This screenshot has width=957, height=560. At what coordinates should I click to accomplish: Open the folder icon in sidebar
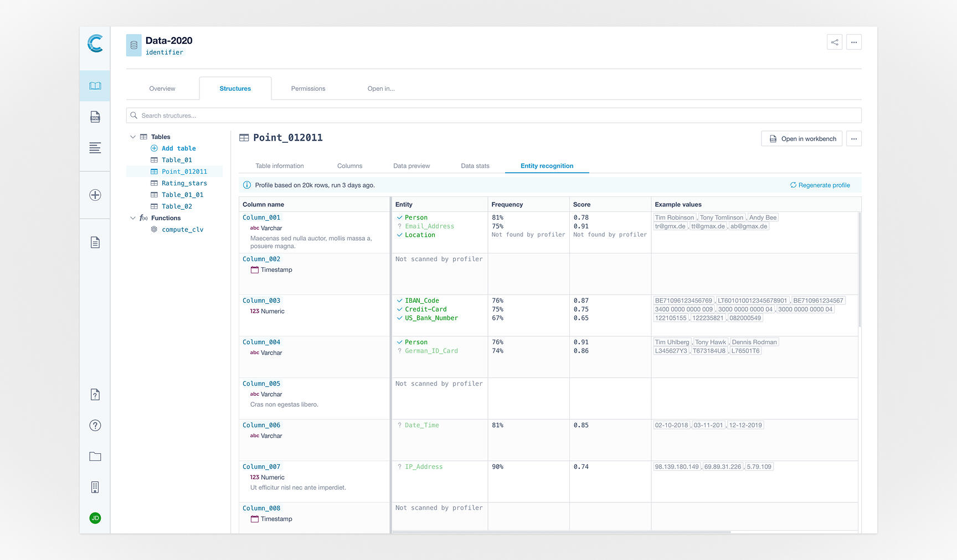(95, 457)
